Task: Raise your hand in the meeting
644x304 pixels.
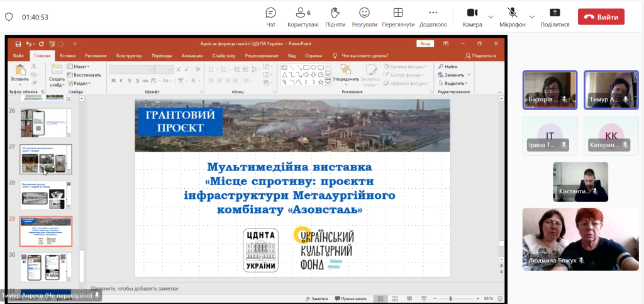Action: point(335,17)
